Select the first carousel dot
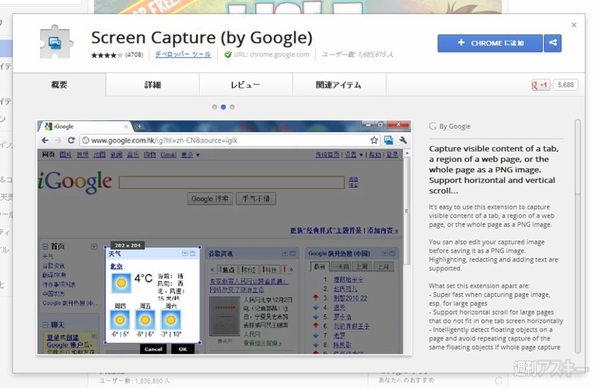 click(214, 107)
